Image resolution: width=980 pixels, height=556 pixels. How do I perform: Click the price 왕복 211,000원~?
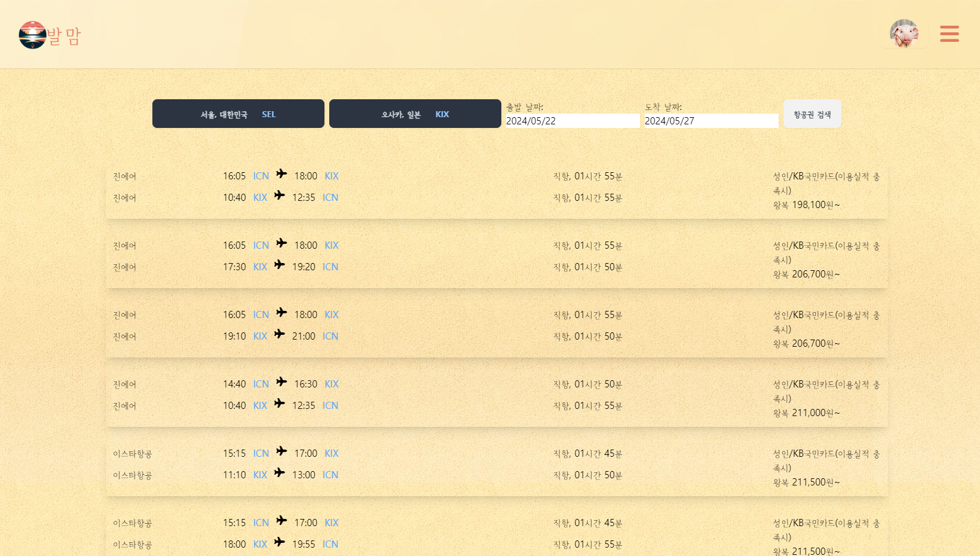tap(806, 413)
